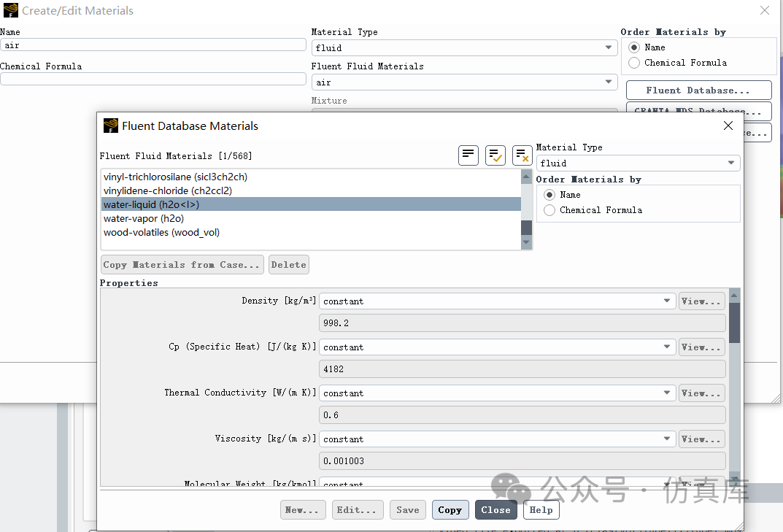The height and width of the screenshot is (532, 783).
Task: Click Properties panel scrollbar up arrow
Action: pos(734,296)
